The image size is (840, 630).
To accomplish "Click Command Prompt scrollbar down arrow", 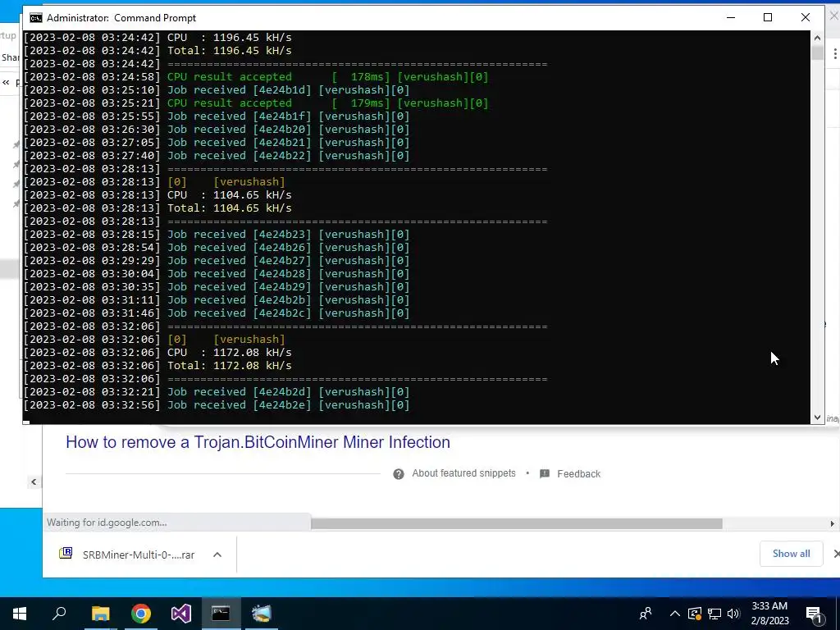I will coord(817,418).
